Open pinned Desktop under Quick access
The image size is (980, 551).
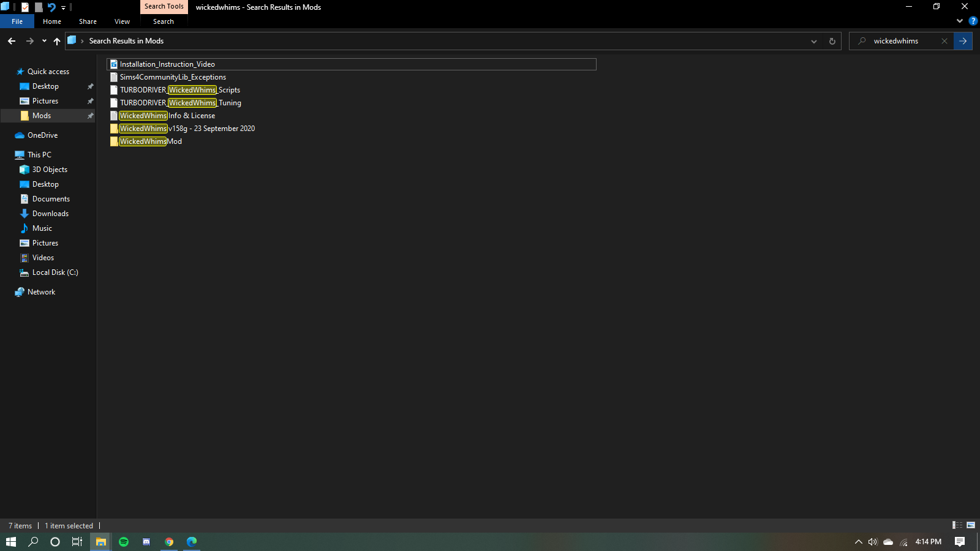click(46, 86)
